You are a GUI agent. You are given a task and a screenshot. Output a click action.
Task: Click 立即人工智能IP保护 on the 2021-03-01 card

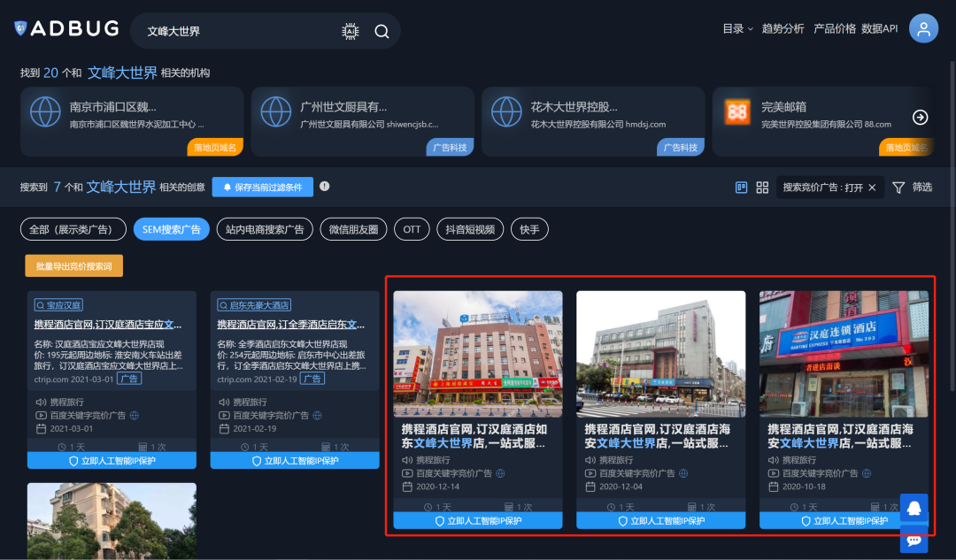pyautogui.click(x=112, y=461)
